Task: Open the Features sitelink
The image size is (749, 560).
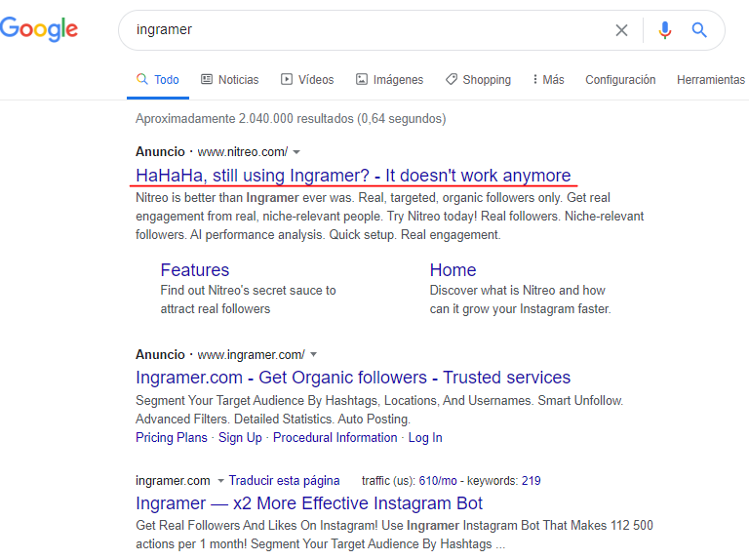Action: click(195, 270)
